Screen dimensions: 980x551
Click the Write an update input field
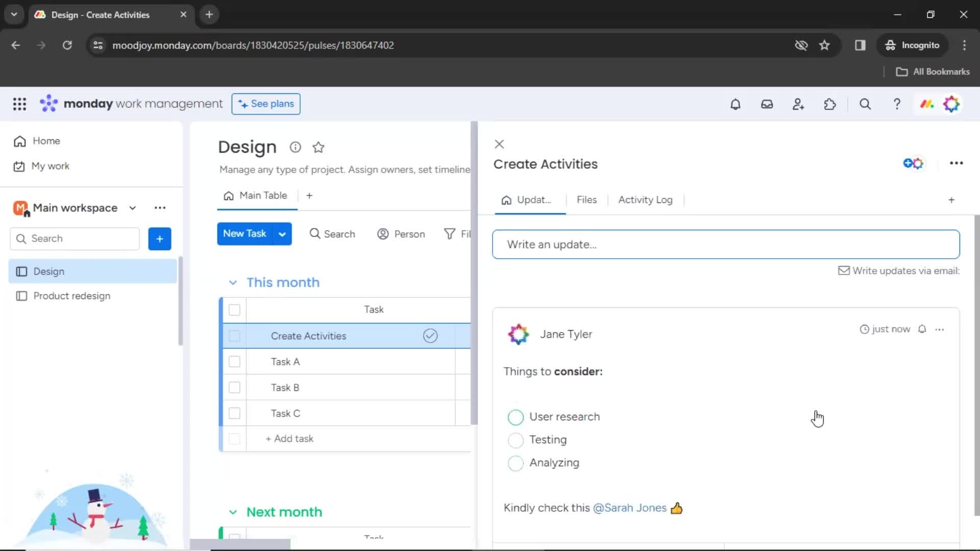tap(726, 244)
